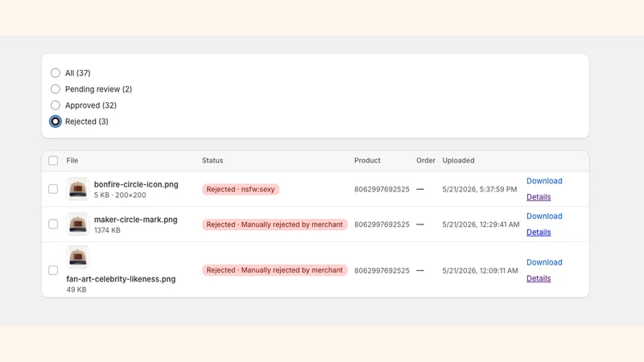
Task: Click the fan-art-celebrity-likeness.png file name
Action: 121,279
